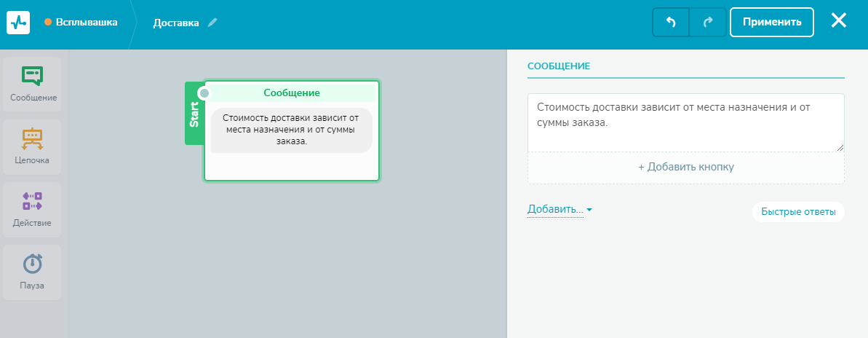Open the Всплывашка breadcrumb
868x338 pixels.
pos(87,23)
